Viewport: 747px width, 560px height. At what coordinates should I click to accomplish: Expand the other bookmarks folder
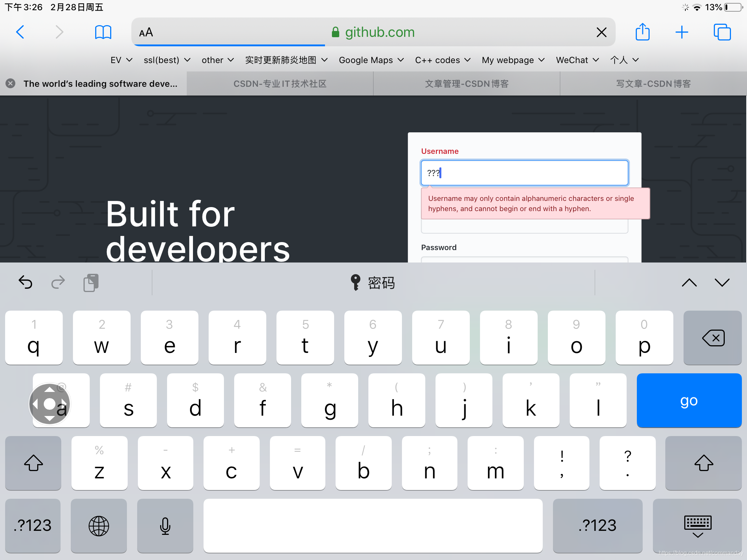(x=218, y=60)
